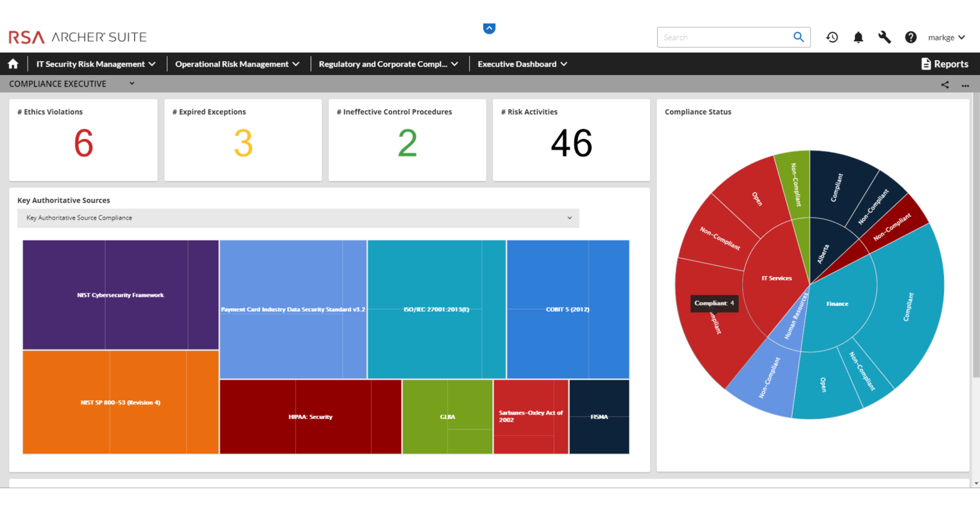Select FISMA treemap tile
Screen dimensions: 980x511
599,416
